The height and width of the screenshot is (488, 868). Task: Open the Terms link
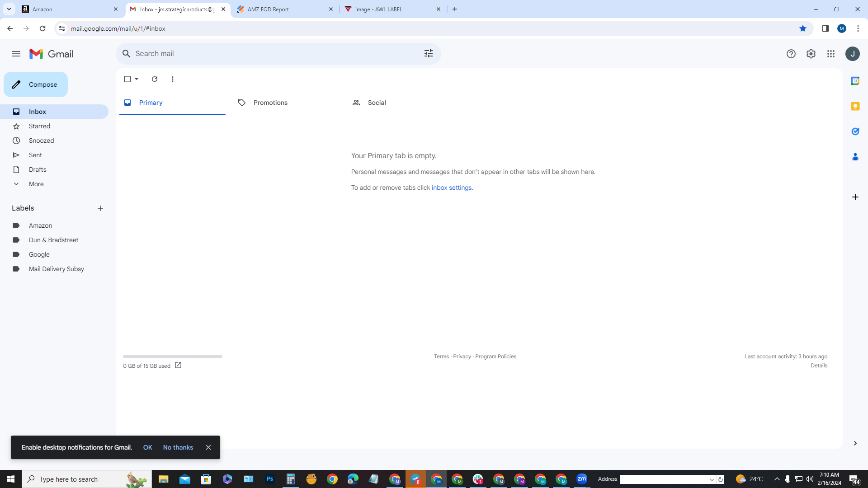pos(441,357)
